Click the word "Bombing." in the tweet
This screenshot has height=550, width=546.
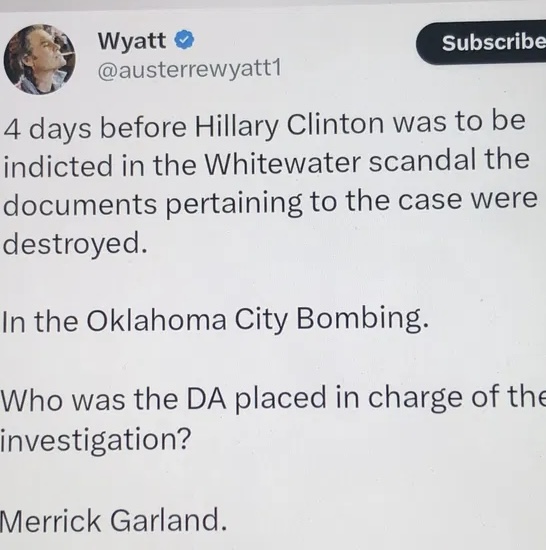363,319
